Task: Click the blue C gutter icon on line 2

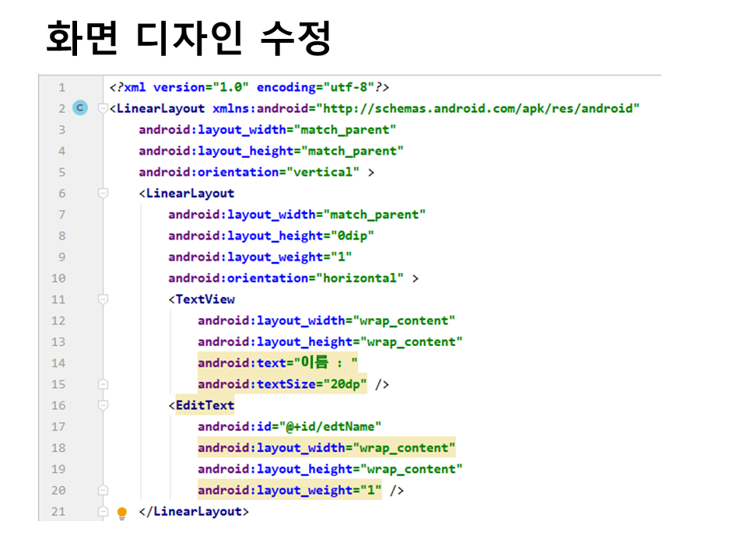Action: click(79, 109)
